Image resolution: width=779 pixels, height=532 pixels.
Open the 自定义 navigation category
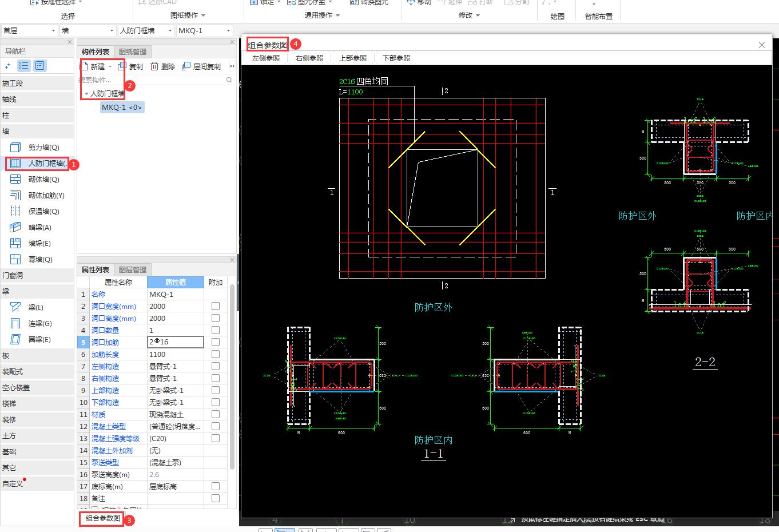point(37,484)
